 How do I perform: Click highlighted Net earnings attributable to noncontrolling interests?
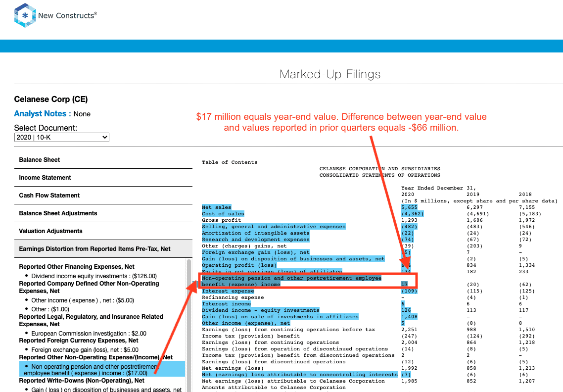(x=300, y=375)
